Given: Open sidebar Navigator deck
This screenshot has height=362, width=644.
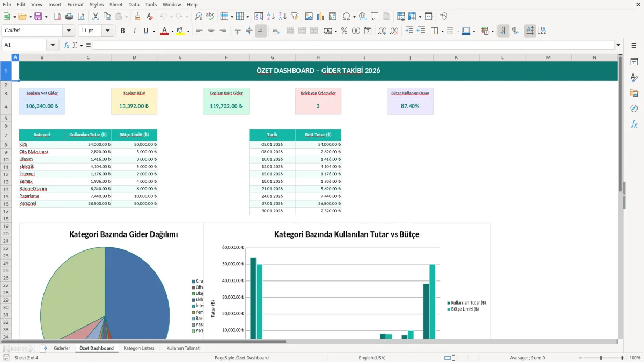Looking at the screenshot, I should point(634,109).
